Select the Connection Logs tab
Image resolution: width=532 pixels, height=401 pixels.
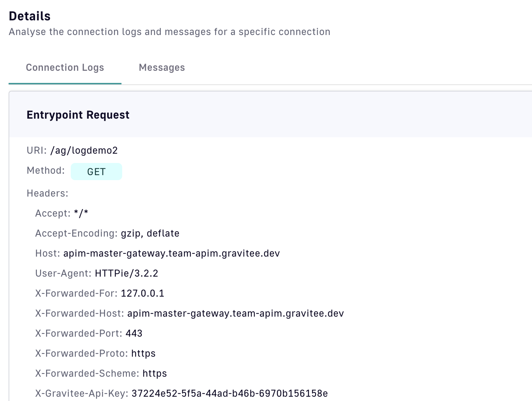point(65,68)
